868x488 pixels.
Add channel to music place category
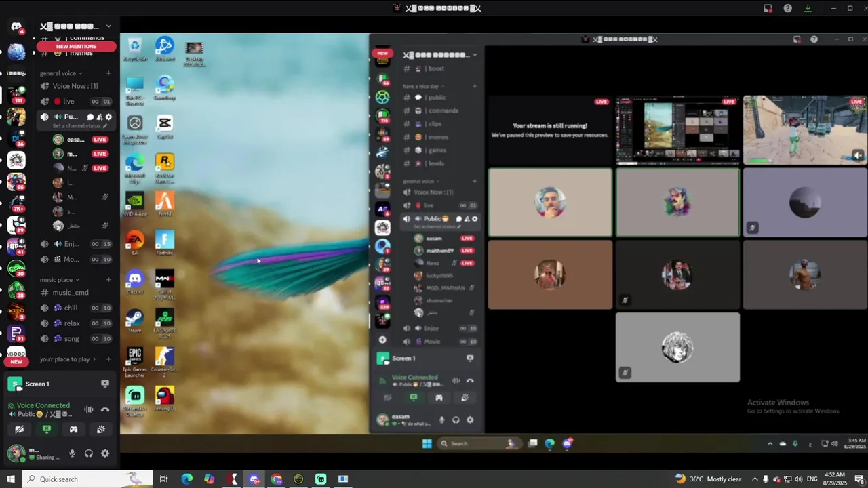tap(108, 280)
